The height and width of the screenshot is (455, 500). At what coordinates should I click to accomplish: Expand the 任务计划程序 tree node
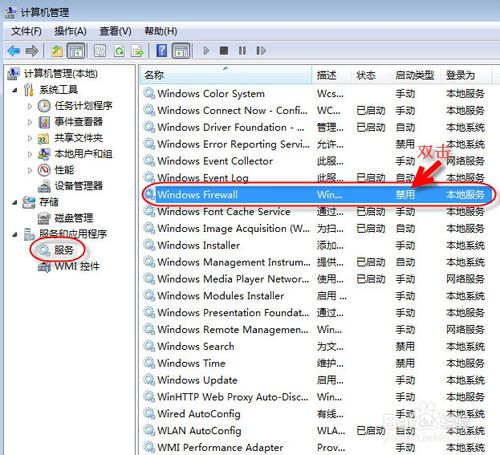tap(30, 106)
